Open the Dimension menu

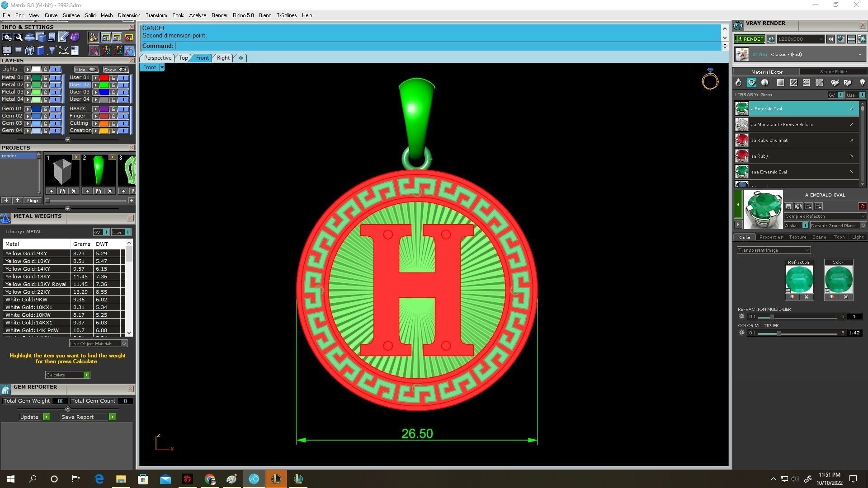[x=129, y=15]
